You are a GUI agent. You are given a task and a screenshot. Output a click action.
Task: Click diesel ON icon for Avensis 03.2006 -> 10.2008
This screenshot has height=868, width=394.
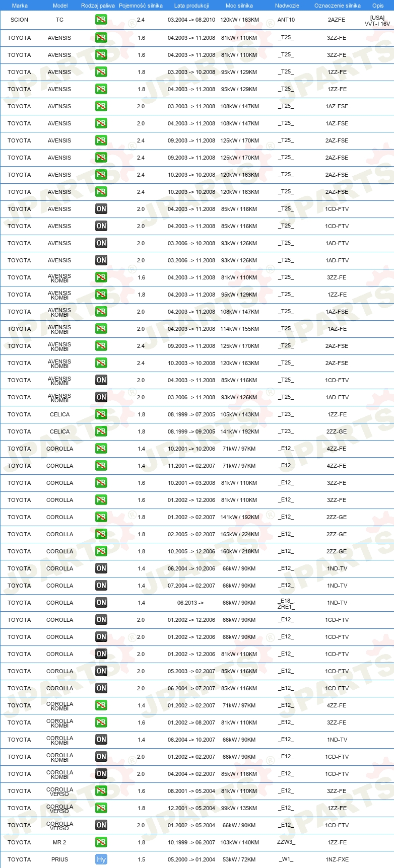point(101,243)
